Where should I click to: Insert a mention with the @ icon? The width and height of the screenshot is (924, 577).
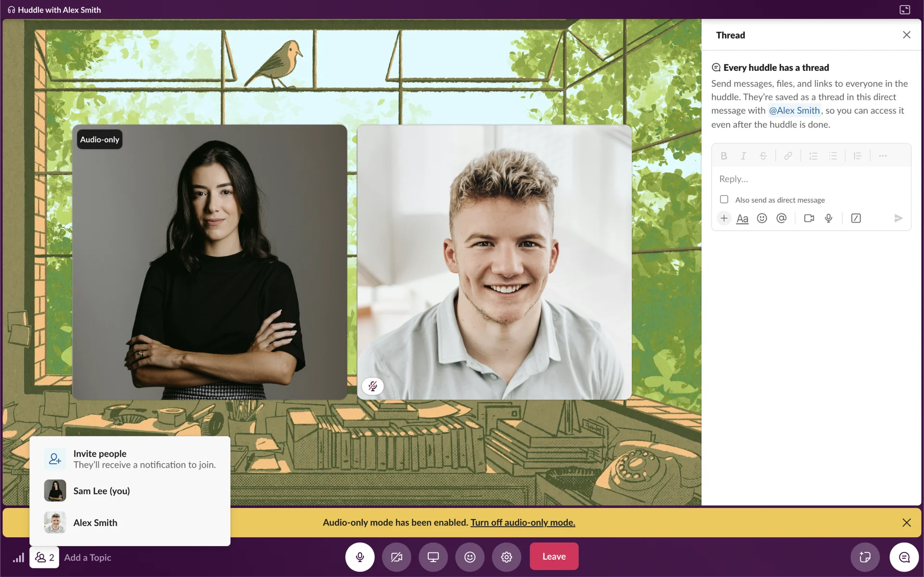pos(782,218)
